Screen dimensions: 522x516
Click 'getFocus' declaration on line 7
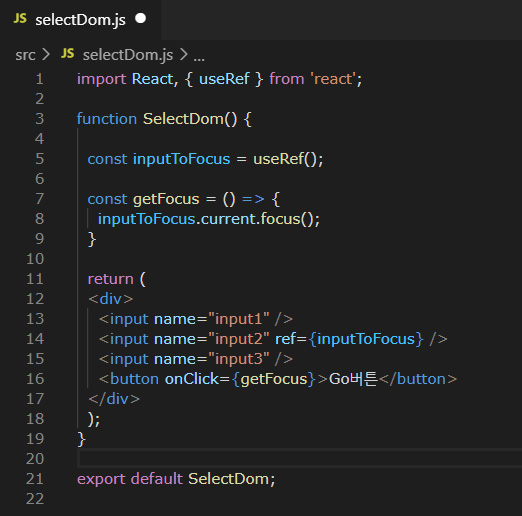pos(166,199)
